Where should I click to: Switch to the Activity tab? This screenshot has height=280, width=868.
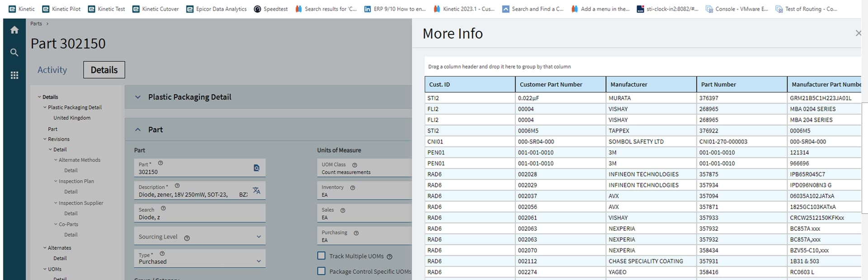52,70
